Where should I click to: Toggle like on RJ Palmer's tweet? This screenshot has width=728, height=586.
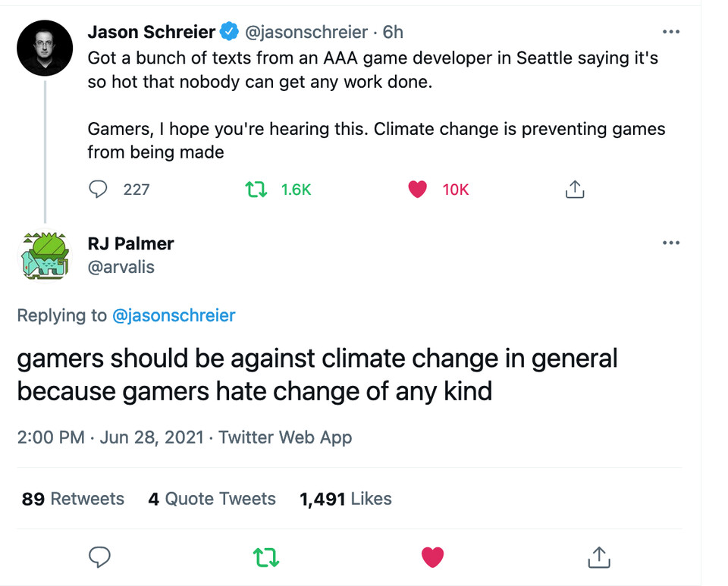coord(432,558)
